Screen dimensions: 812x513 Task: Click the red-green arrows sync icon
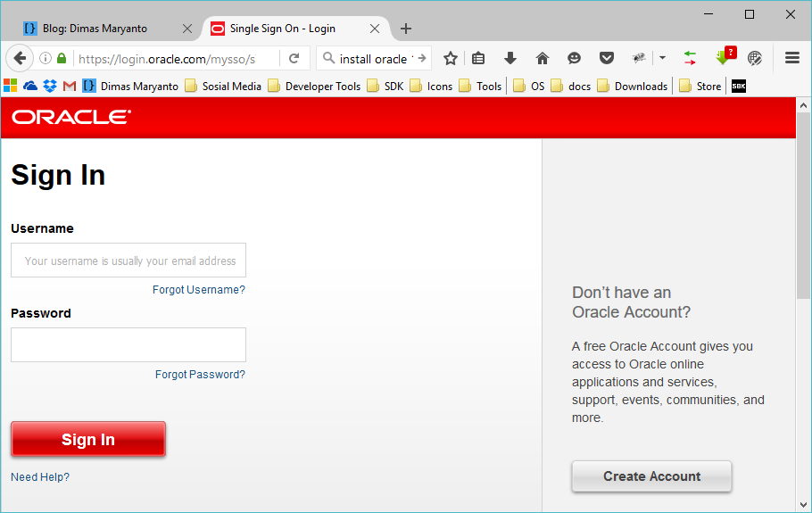coord(690,59)
